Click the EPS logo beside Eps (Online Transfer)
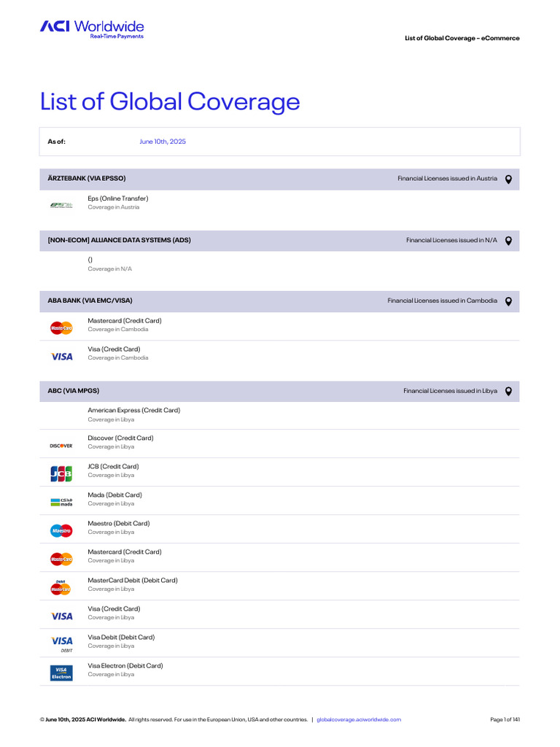 tap(61, 205)
